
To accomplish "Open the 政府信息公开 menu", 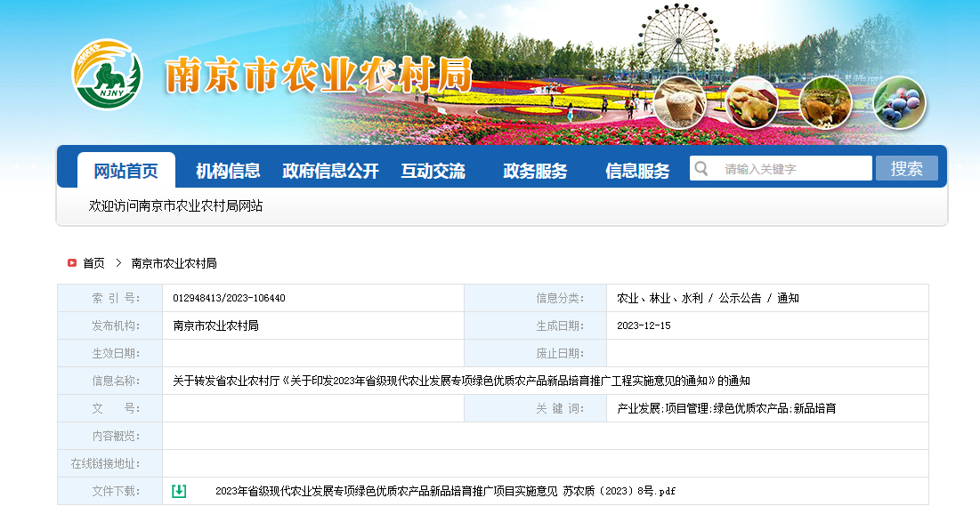I will click(x=330, y=171).
